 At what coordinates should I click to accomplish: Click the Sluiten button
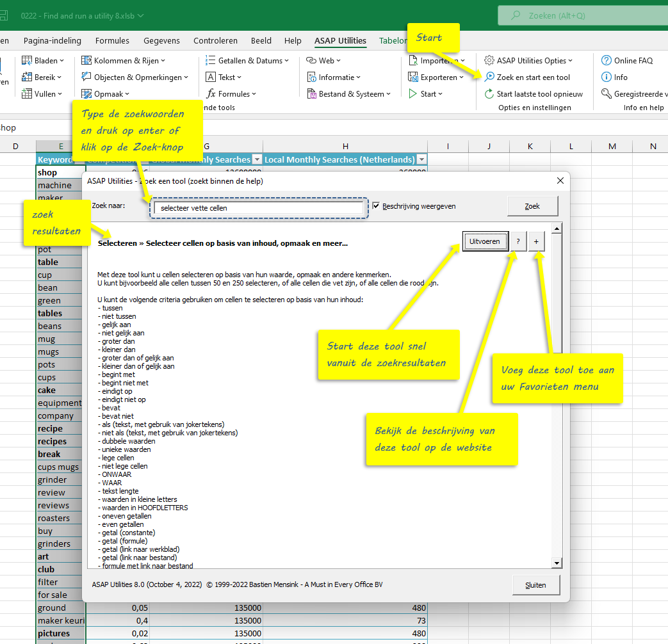(x=535, y=585)
